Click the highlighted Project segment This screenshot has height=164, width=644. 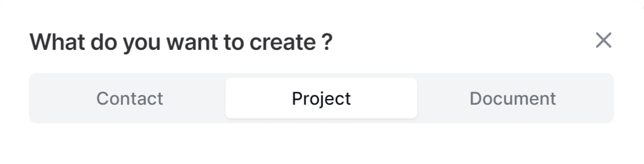coord(321,98)
